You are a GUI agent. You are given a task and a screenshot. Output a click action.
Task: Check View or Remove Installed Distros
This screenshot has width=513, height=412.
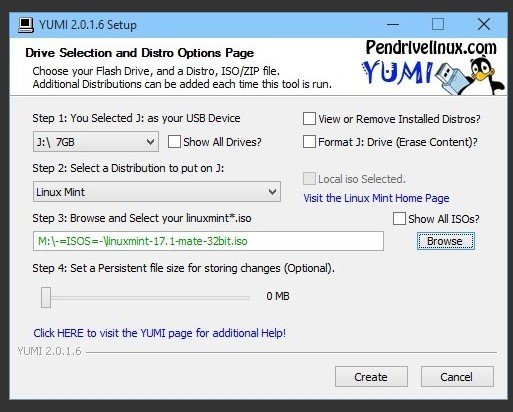pos(309,119)
